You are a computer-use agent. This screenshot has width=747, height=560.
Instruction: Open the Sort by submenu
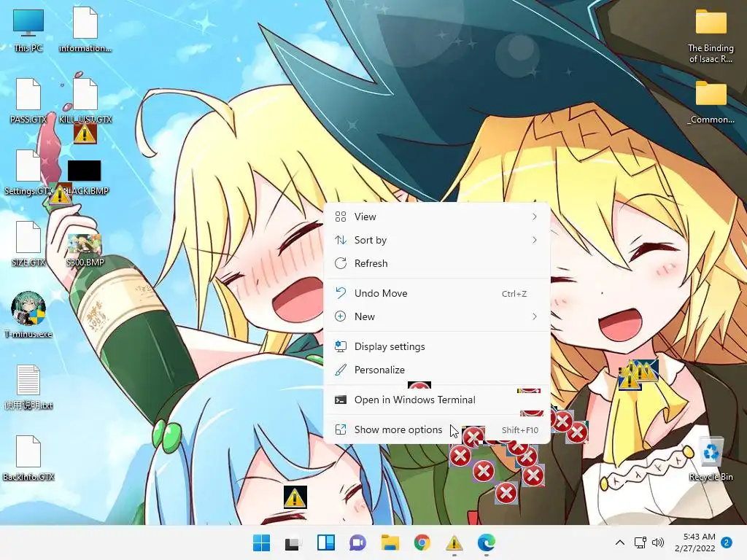click(x=436, y=240)
